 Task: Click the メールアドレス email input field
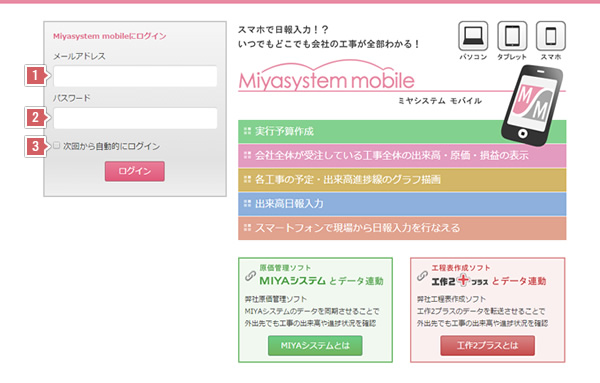135,76
